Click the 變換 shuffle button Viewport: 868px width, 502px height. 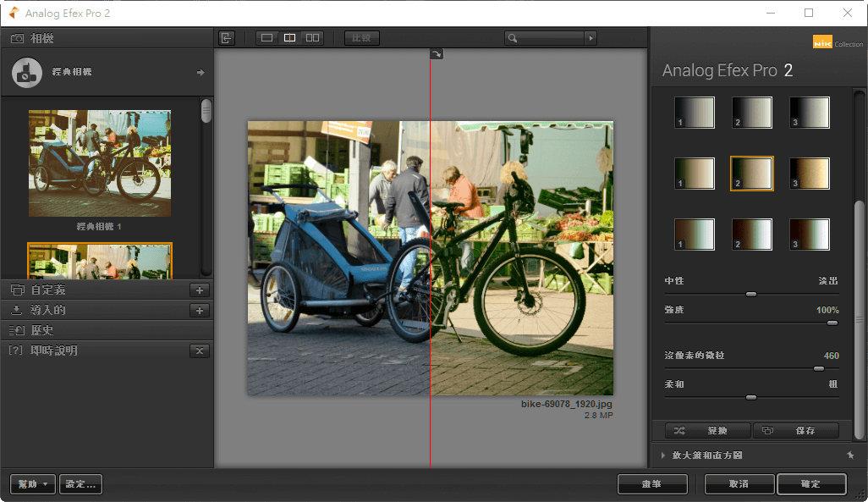point(707,431)
